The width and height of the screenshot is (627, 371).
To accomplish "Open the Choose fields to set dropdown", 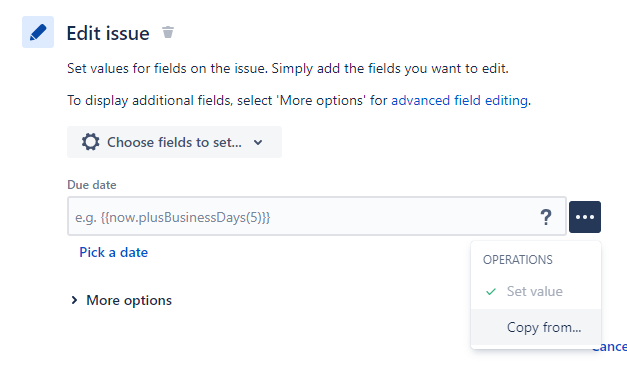I will 174,142.
